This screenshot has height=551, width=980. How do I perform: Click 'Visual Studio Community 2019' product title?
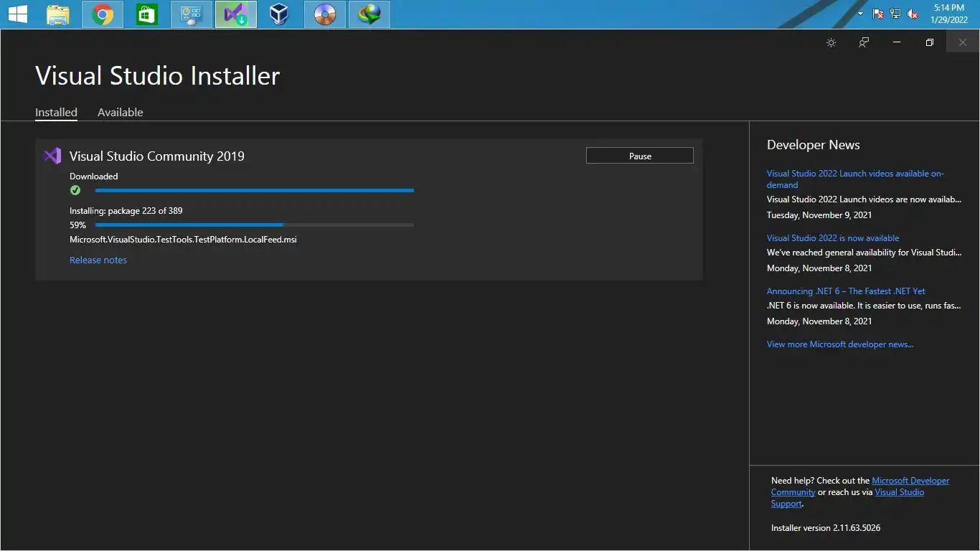click(x=157, y=156)
